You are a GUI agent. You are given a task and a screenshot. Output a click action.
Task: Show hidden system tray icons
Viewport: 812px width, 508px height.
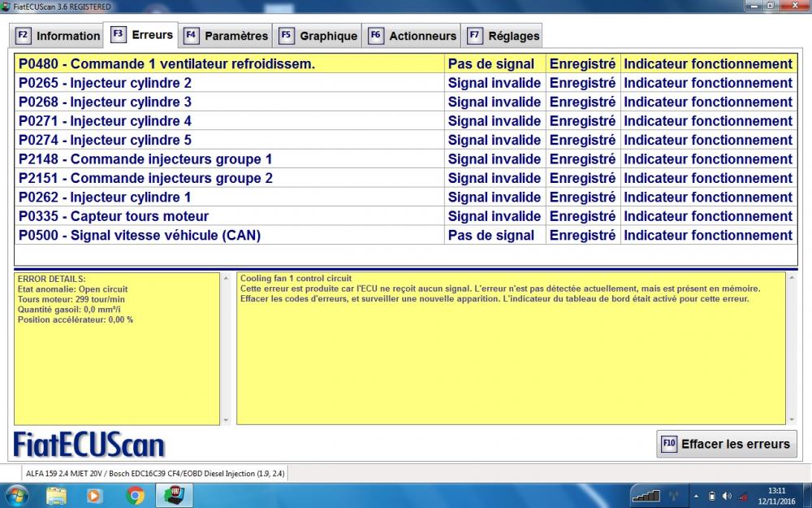point(696,497)
